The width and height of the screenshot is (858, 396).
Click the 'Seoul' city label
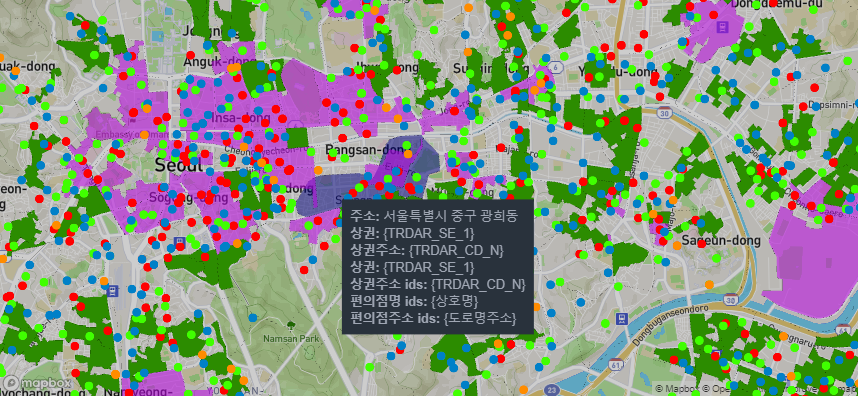pyautogui.click(x=178, y=165)
